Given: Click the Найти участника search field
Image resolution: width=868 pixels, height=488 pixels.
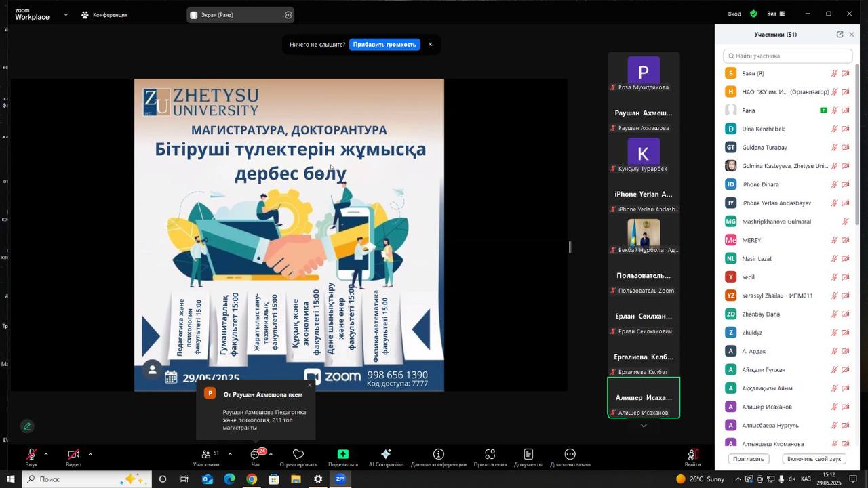Looking at the screenshot, I should pyautogui.click(x=788, y=56).
